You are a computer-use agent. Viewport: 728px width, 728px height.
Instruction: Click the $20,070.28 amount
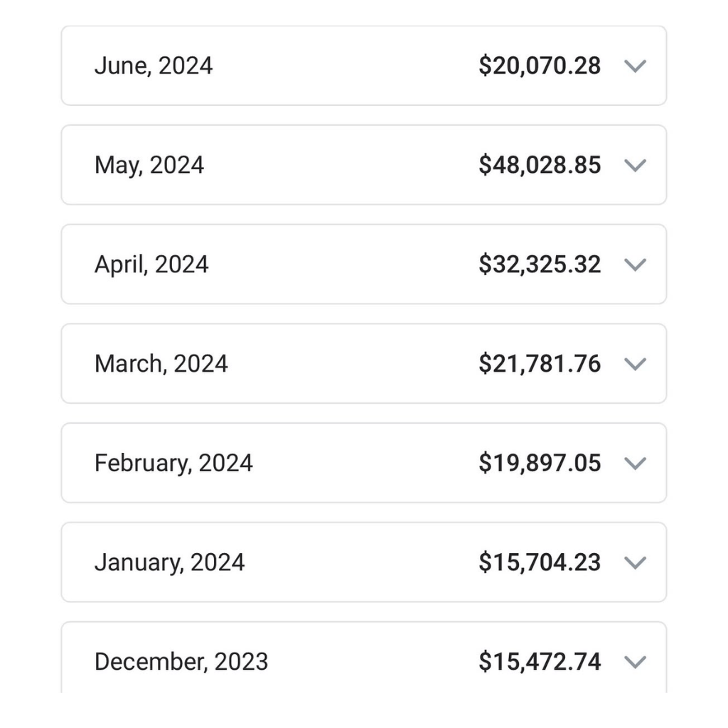(x=540, y=65)
